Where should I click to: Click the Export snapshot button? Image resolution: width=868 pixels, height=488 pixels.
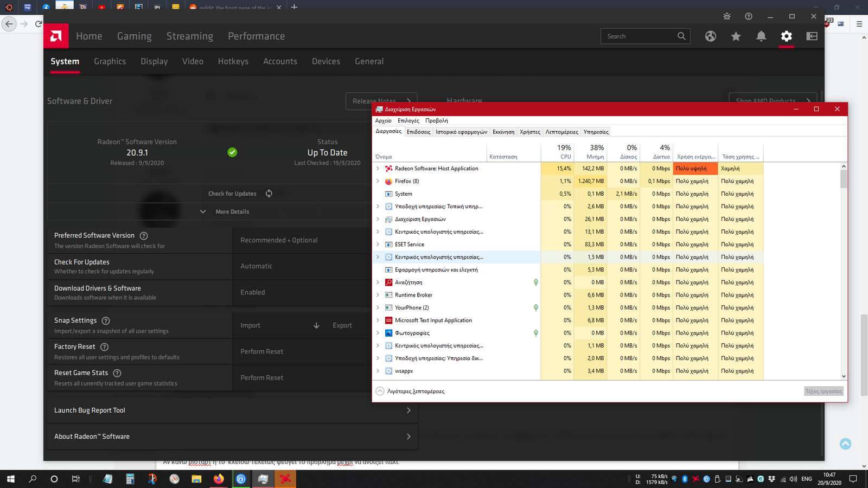coord(342,326)
